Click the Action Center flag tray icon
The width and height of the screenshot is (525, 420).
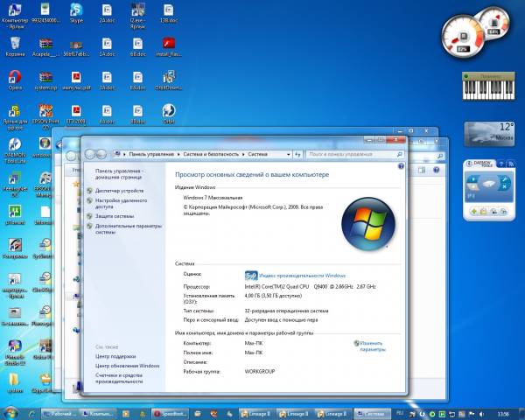[x=472, y=414]
